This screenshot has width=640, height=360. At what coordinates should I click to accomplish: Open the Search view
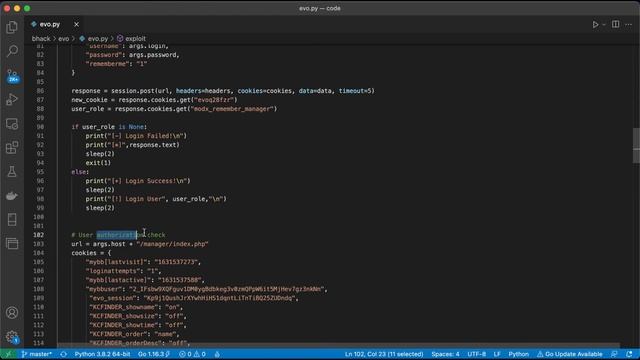pos(12,51)
